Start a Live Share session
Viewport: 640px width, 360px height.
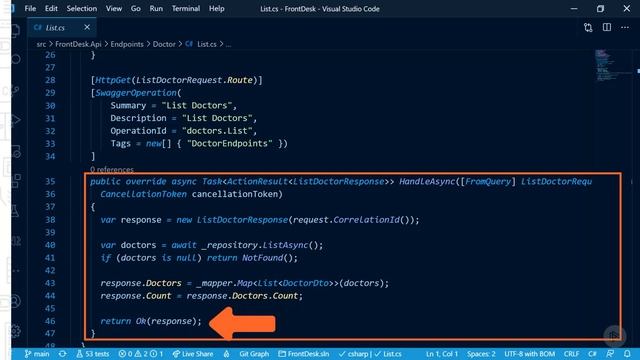click(x=193, y=354)
